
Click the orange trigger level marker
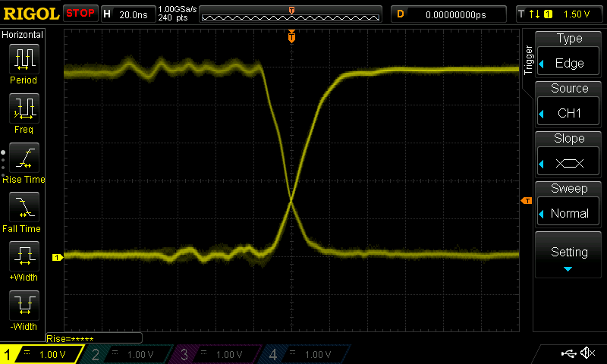coord(526,201)
